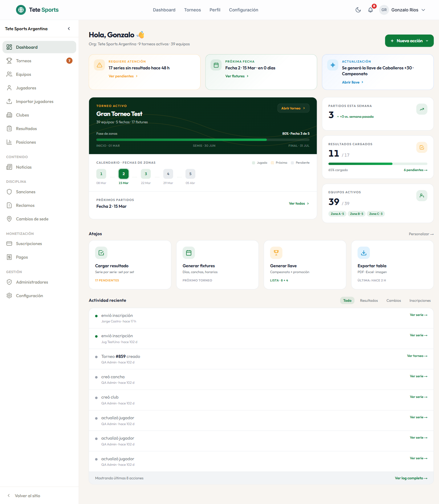Expand the Nueva acción dropdown button
The height and width of the screenshot is (504, 439).
click(x=409, y=41)
